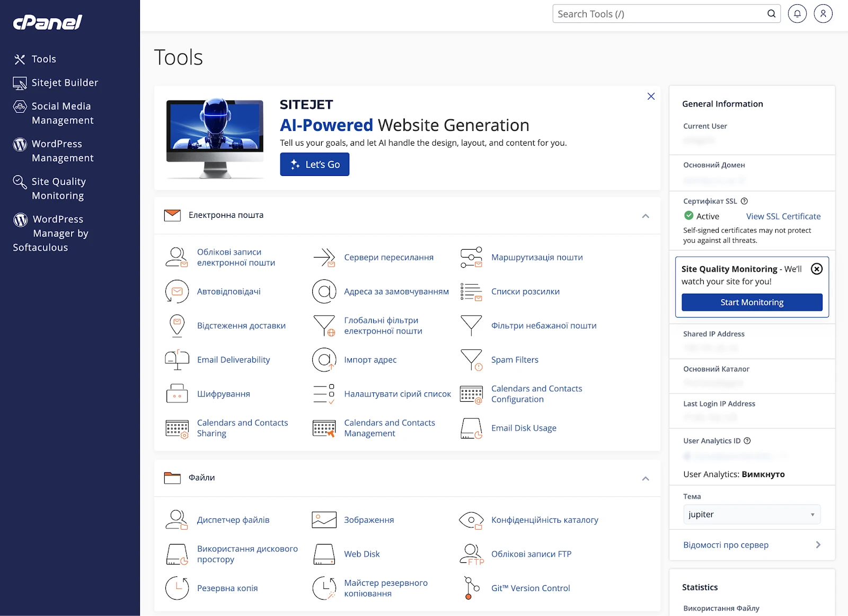
Task: Open the notification bell
Action: click(x=797, y=14)
